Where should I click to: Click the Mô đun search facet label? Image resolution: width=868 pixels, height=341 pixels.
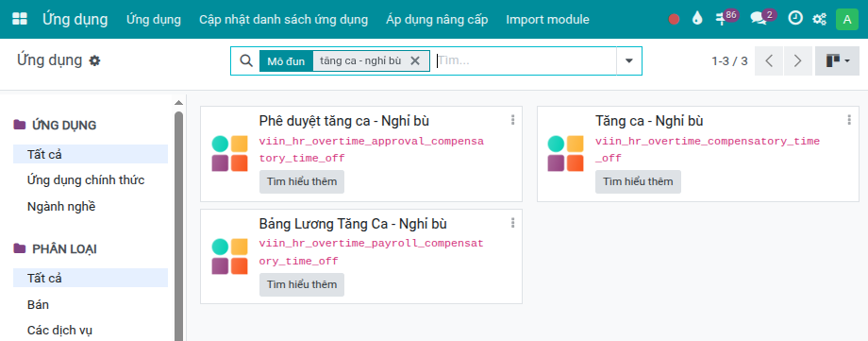coord(286,61)
